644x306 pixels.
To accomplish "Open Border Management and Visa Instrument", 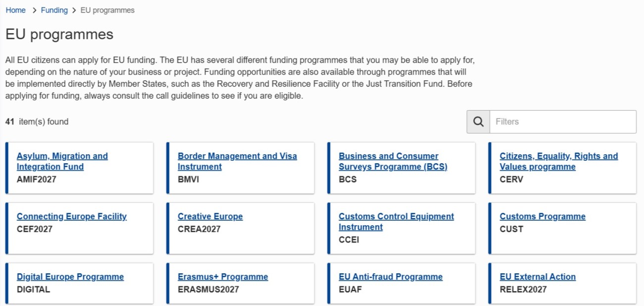I will 237,161.
